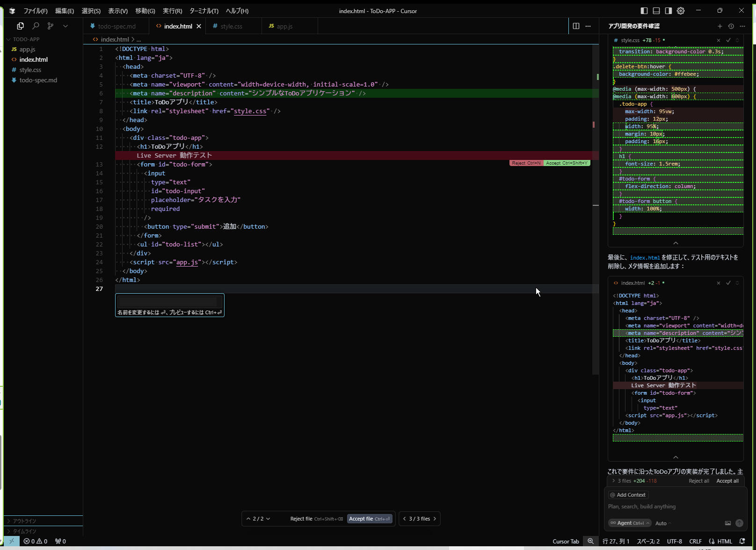Switch to the style.css tab
This screenshot has height=550, width=756.
coord(231,26)
